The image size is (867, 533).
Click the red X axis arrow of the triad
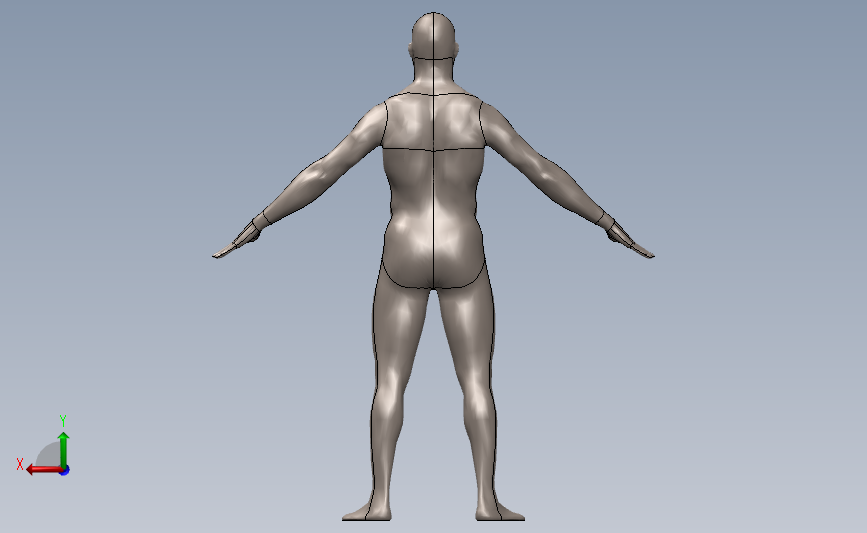[44, 470]
